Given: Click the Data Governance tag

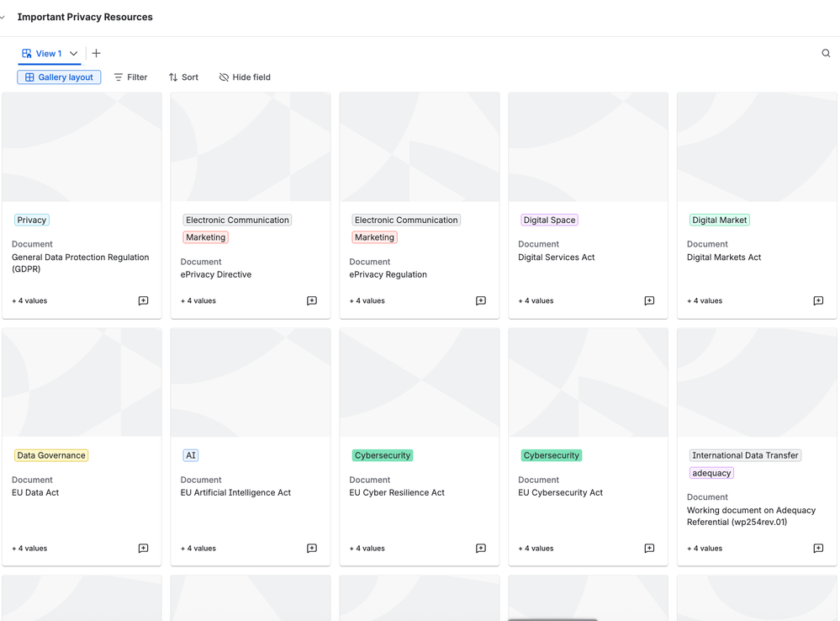Looking at the screenshot, I should (51, 455).
